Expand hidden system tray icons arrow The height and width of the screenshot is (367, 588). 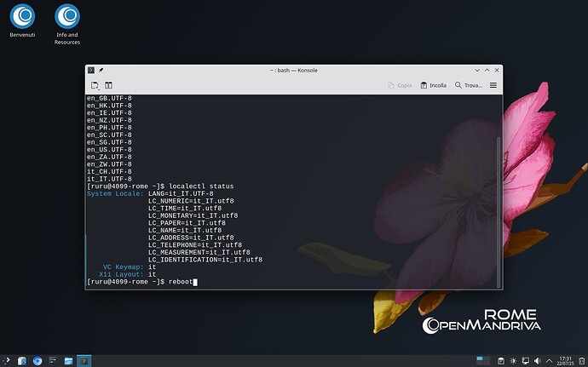click(548, 361)
